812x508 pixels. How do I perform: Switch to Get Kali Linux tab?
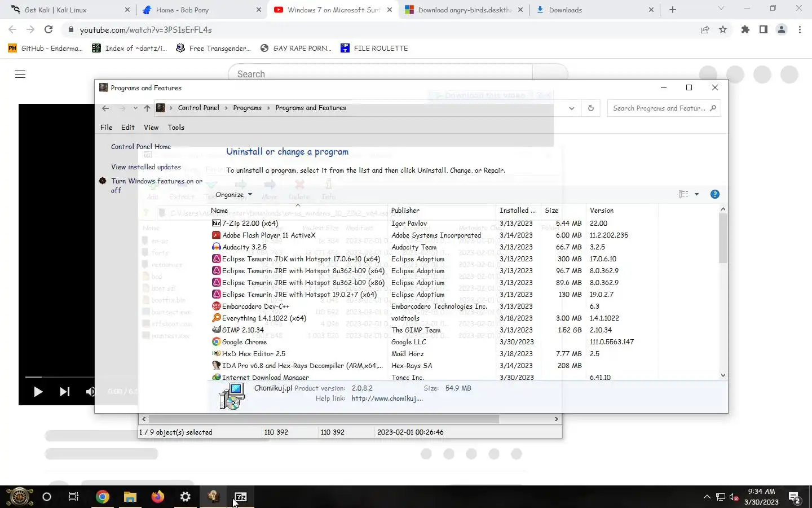(x=69, y=10)
